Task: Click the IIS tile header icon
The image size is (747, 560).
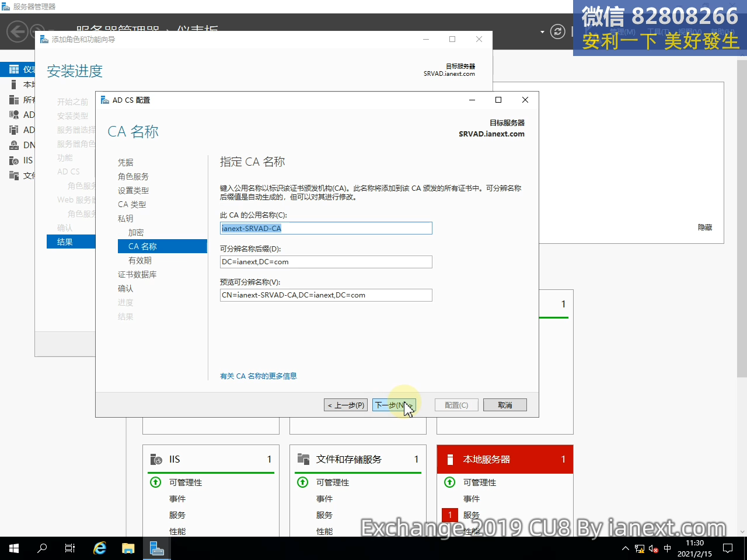Action: [x=156, y=460]
